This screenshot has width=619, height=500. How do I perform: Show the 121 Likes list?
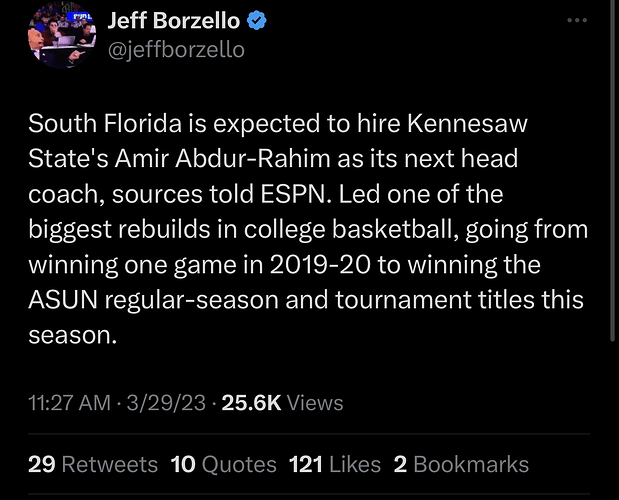334,464
